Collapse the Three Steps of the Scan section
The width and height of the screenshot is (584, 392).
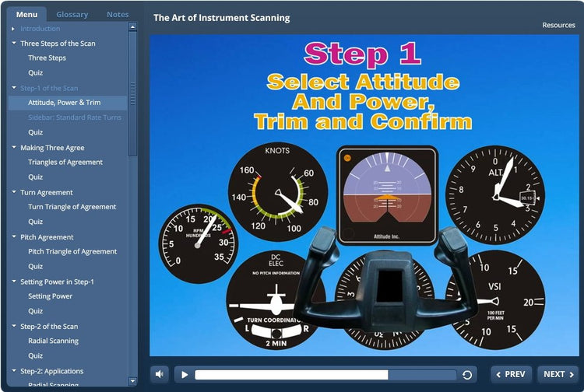point(14,44)
